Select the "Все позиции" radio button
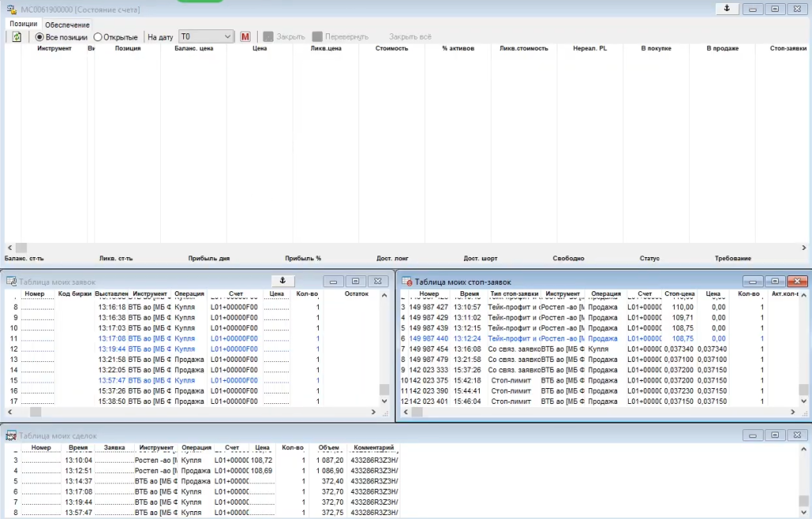 click(40, 37)
